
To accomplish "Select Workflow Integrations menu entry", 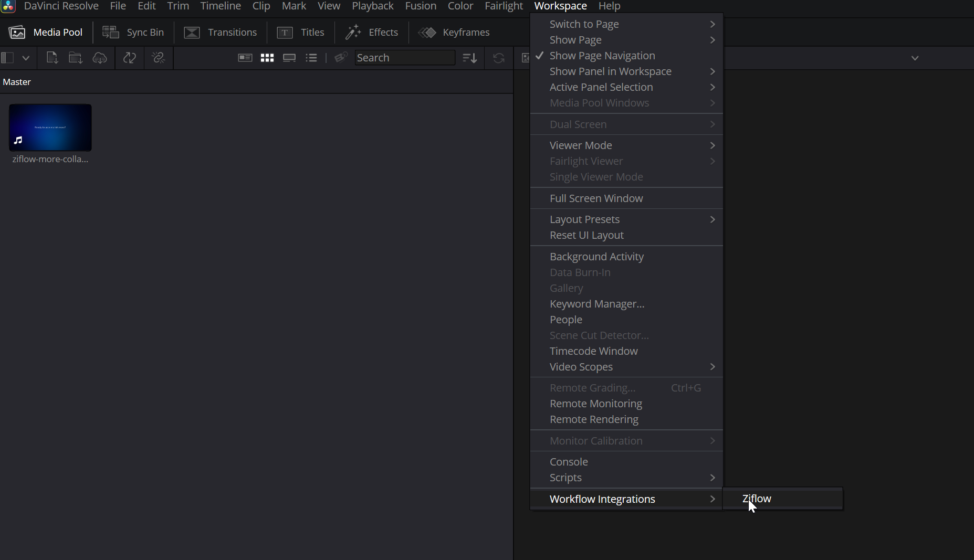I will [x=626, y=499].
